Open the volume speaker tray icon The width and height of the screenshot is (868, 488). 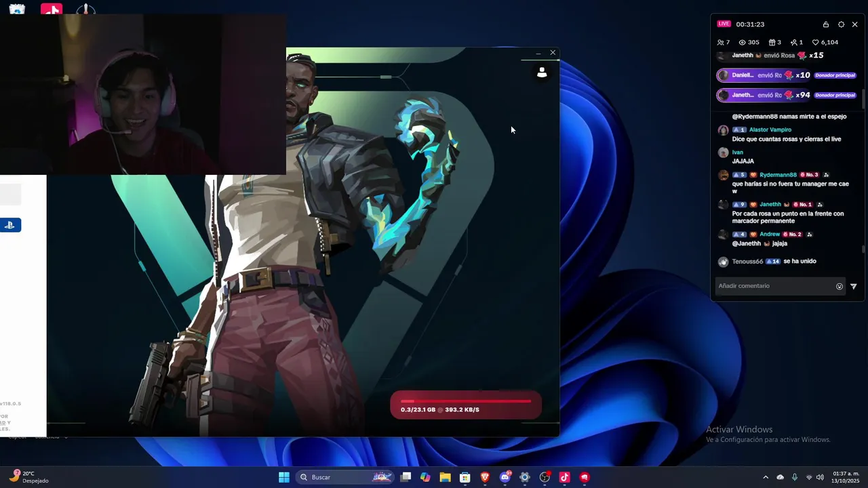(821, 477)
